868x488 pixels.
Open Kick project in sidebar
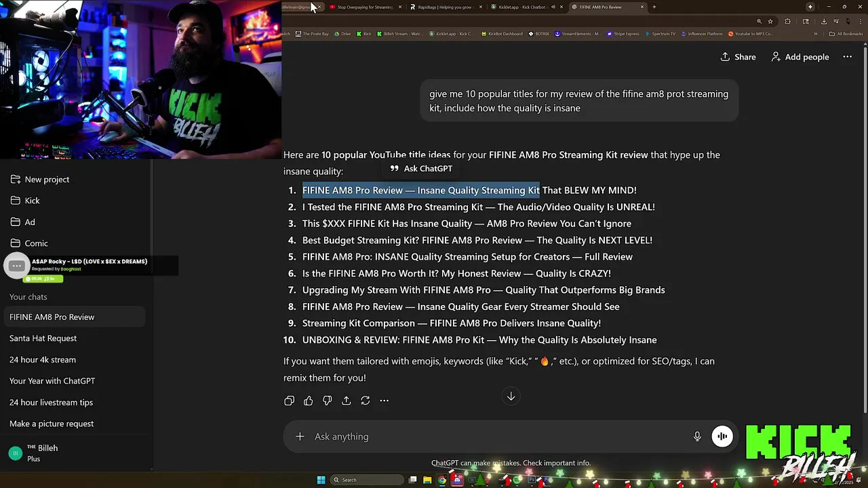[x=75, y=201]
